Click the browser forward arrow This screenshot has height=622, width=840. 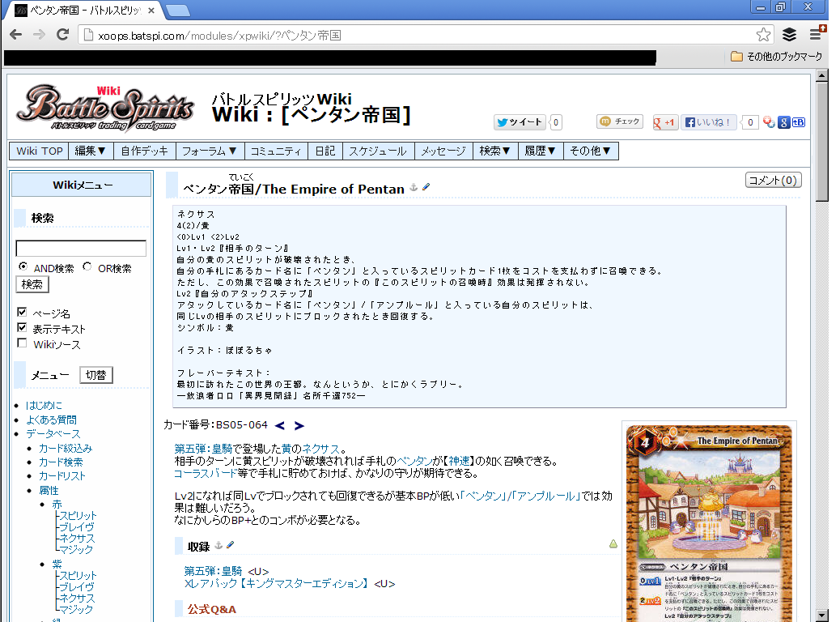(x=39, y=35)
